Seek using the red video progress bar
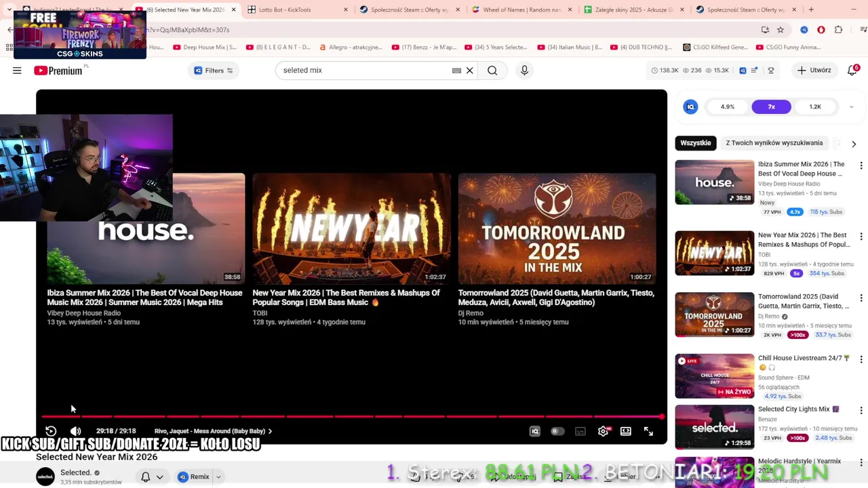This screenshot has height=488, width=868. 352,416
